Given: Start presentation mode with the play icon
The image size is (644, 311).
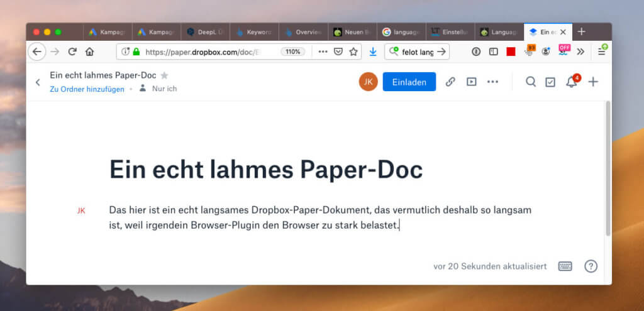Looking at the screenshot, I should coord(471,82).
